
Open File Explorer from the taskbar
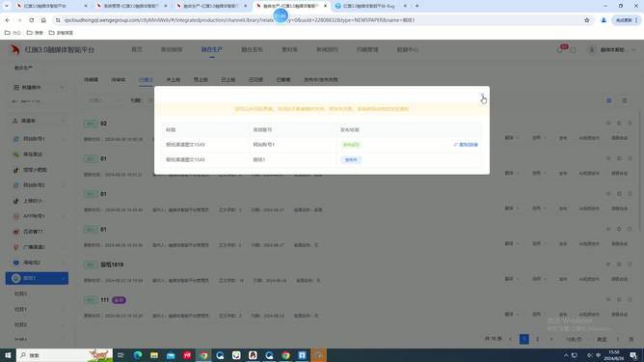154,355
